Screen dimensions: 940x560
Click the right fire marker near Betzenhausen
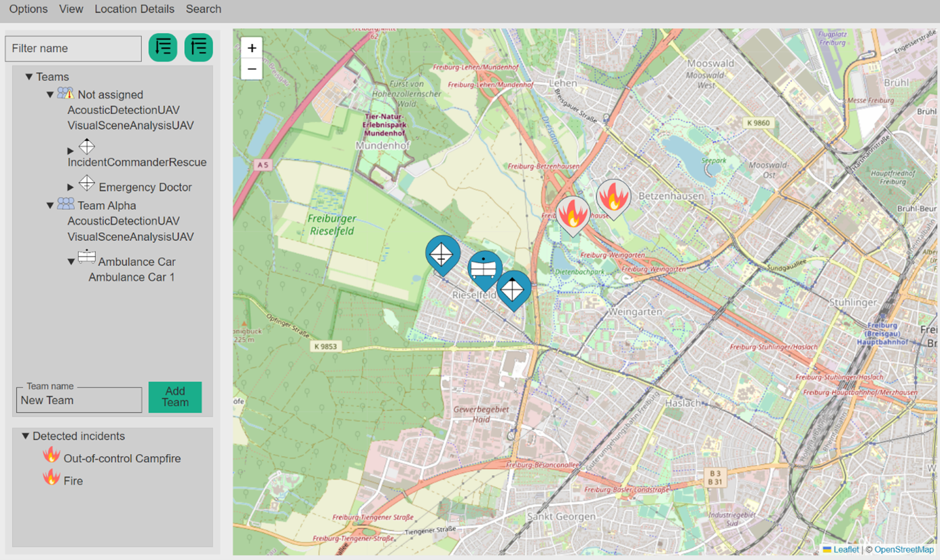(x=613, y=198)
